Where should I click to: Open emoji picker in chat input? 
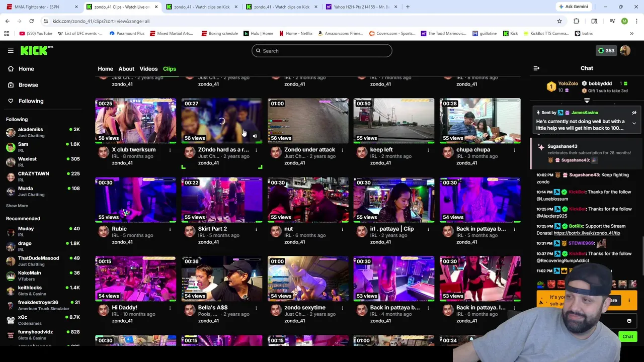click(629, 321)
